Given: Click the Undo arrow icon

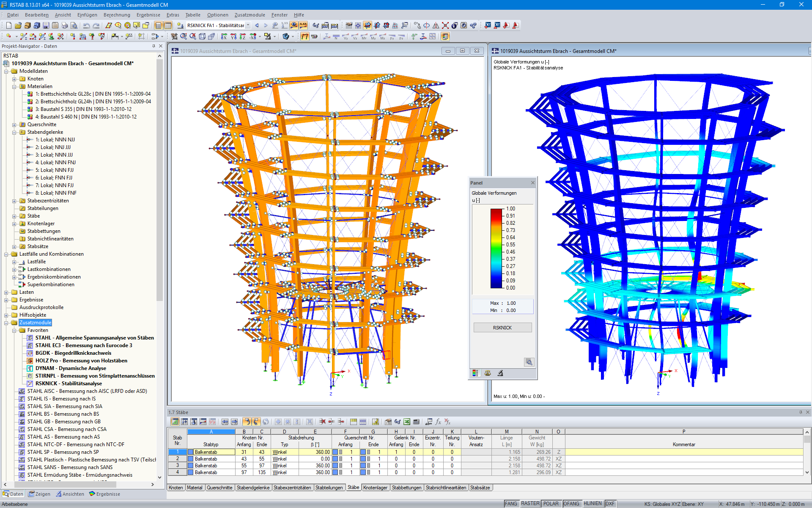Looking at the screenshot, I should click(x=86, y=25).
